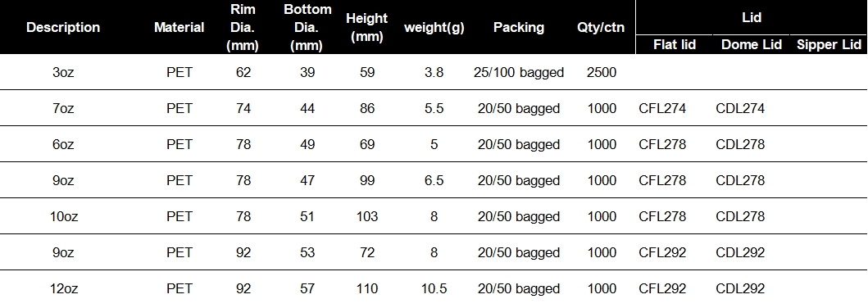Click the weight(g) column header

point(434,27)
